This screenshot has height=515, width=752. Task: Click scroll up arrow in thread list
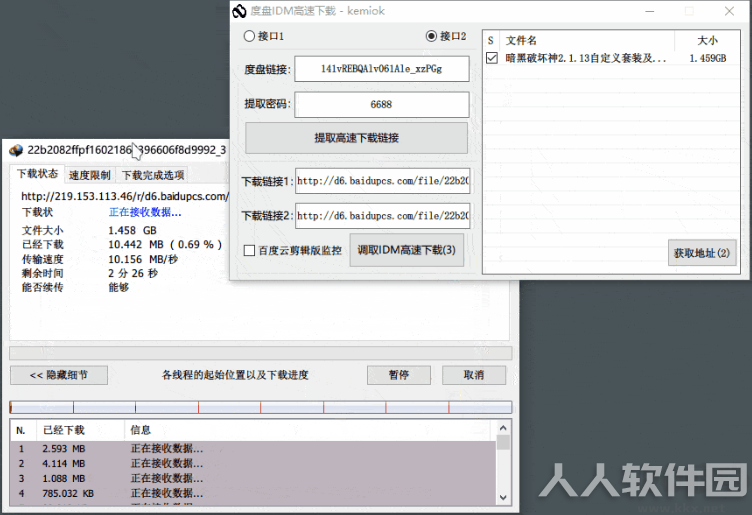(x=503, y=428)
